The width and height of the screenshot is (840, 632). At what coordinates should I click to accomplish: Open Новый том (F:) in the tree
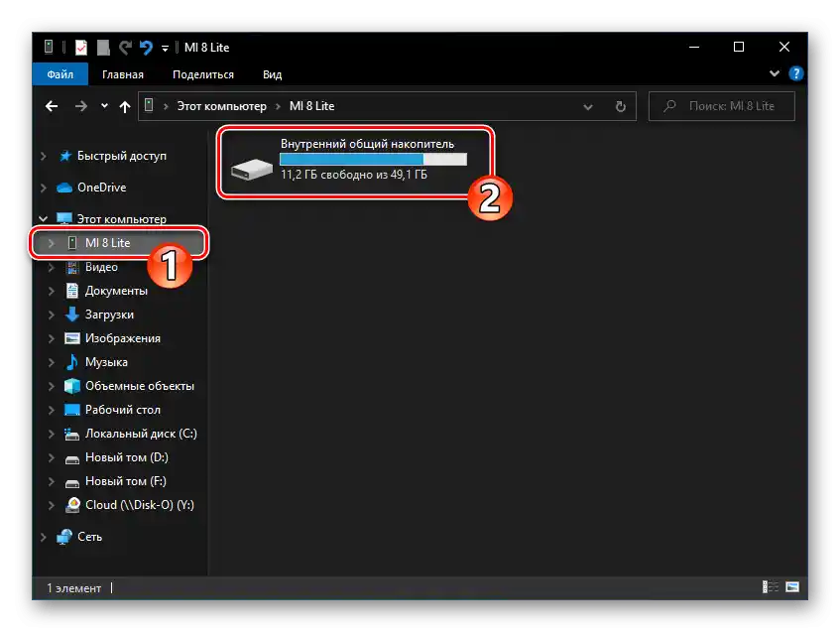(x=125, y=481)
